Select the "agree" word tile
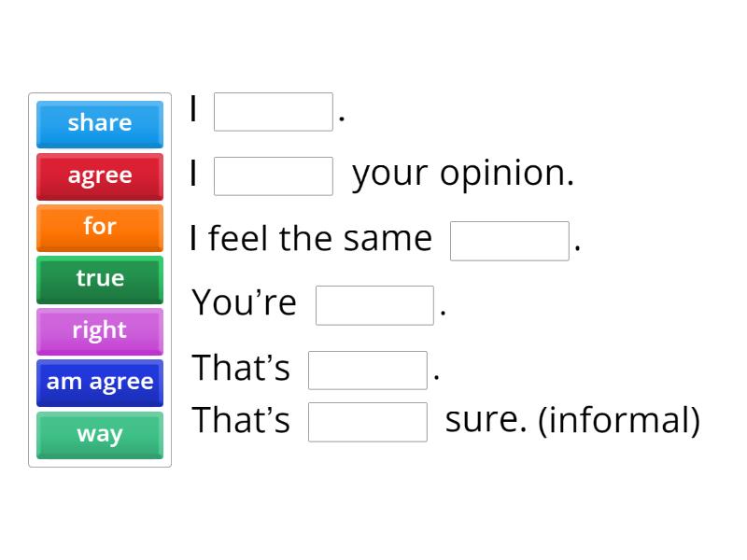Image resolution: width=747 pixels, height=560 pixels. pos(99,175)
